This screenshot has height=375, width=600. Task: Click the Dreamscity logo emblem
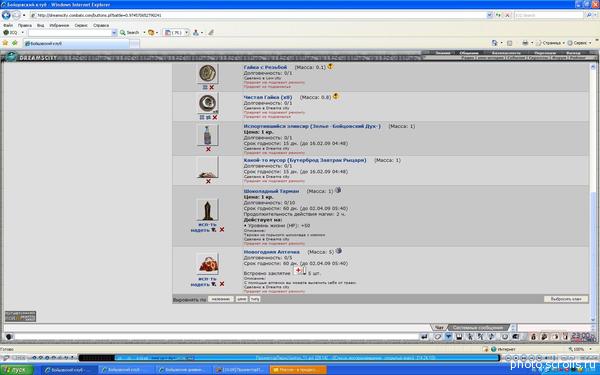(11, 57)
